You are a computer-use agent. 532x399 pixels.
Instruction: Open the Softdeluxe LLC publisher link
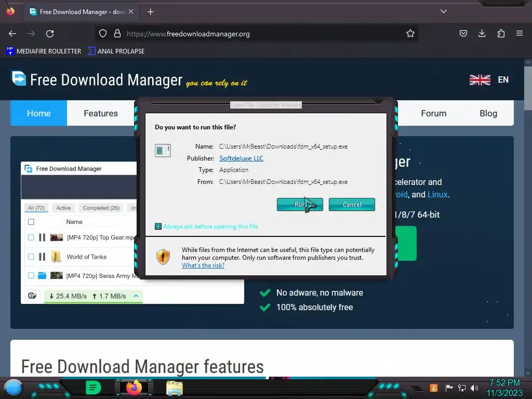241,158
